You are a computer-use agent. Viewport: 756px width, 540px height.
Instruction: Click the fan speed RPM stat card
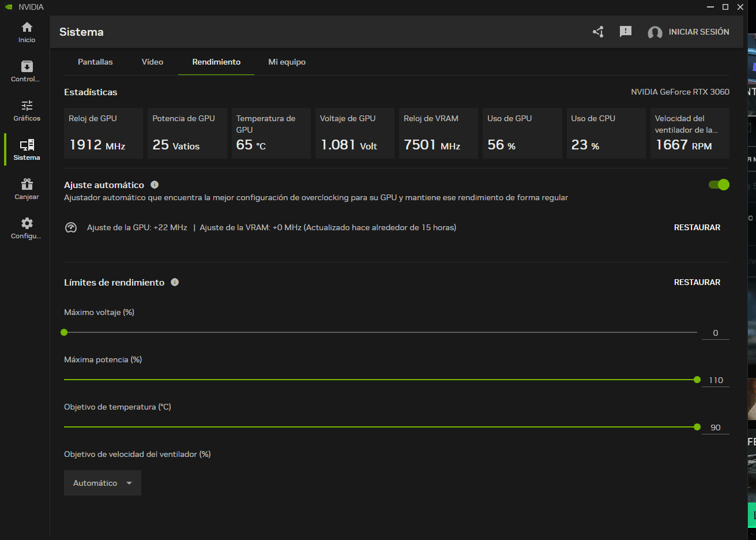690,133
